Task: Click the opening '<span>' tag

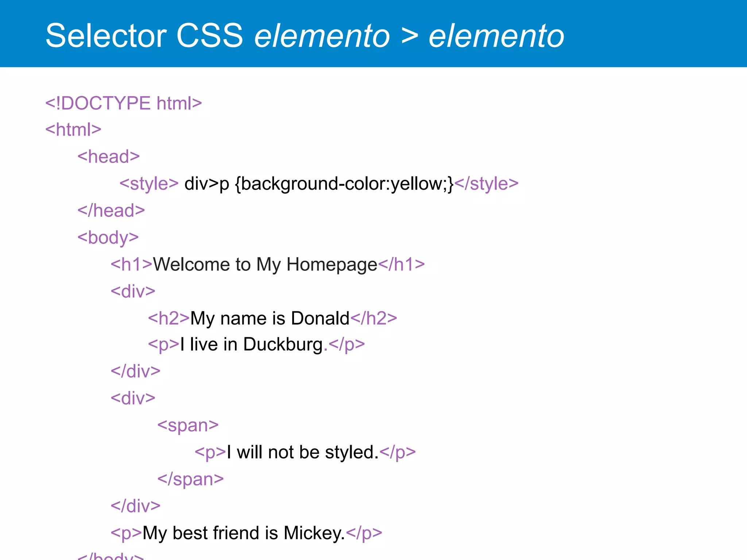Action: [188, 425]
